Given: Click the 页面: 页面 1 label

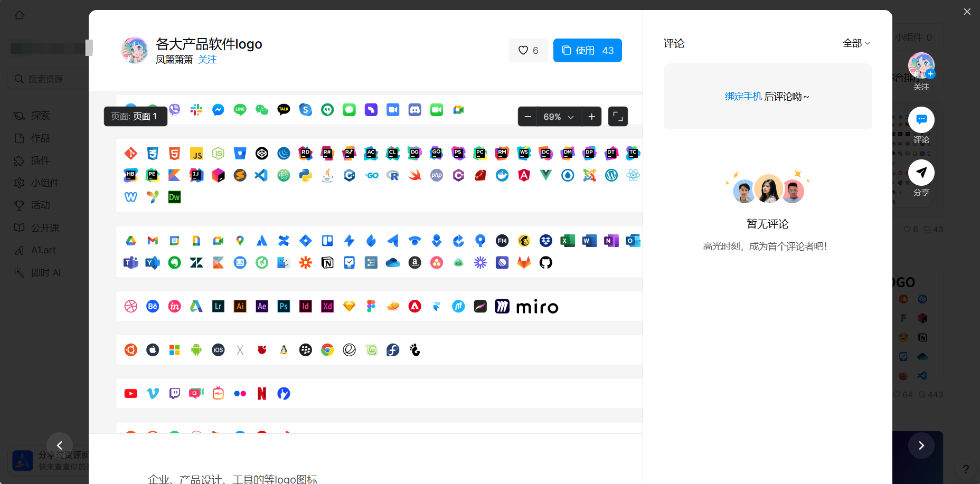Looking at the screenshot, I should [x=135, y=117].
